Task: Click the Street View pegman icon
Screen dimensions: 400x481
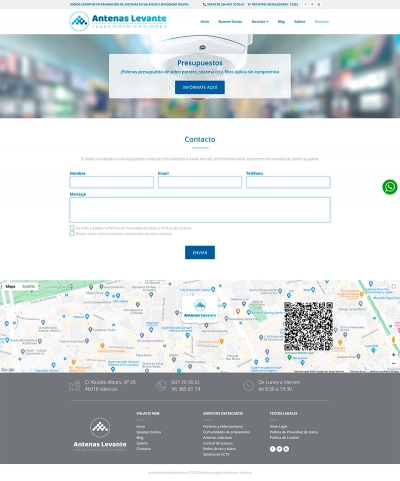Action: point(393,340)
